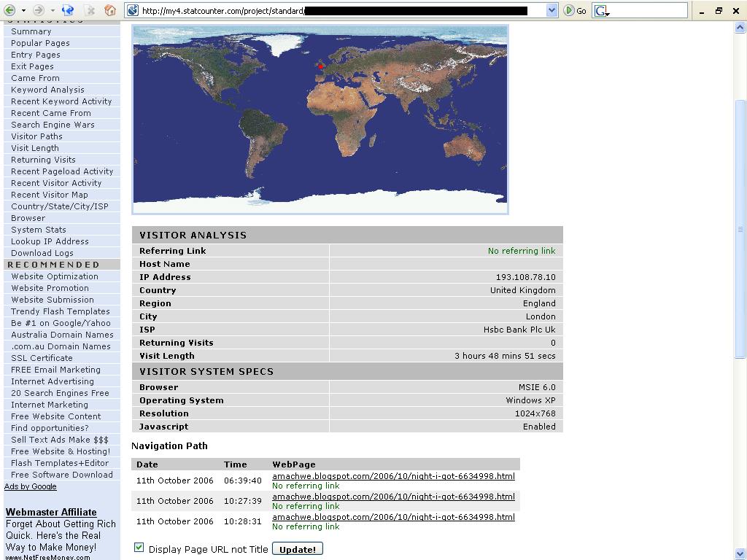747x560 pixels.
Task: Open Free Website Content link
Action: [55, 416]
